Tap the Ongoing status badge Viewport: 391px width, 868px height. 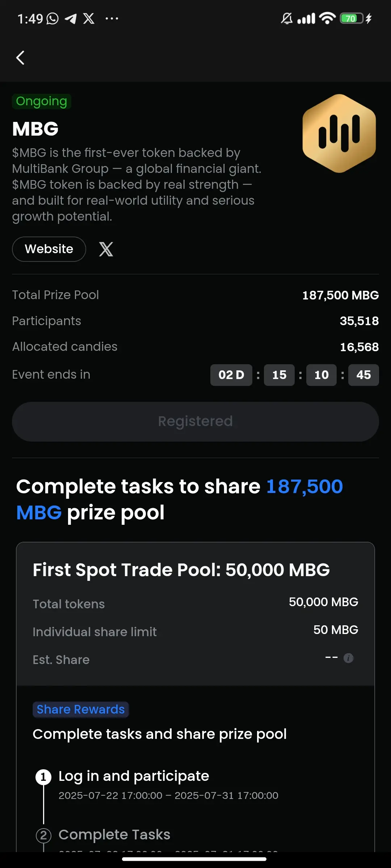point(42,101)
